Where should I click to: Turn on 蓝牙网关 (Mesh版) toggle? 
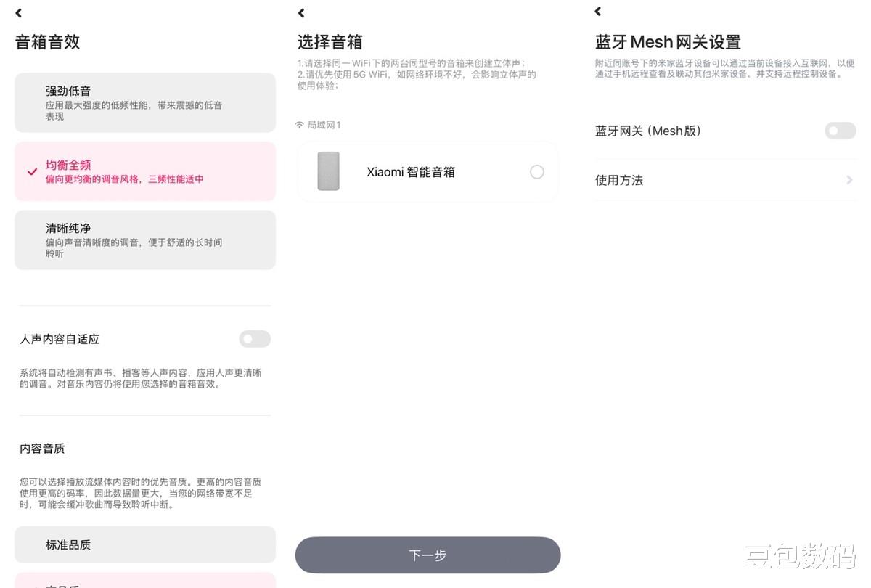click(x=840, y=131)
